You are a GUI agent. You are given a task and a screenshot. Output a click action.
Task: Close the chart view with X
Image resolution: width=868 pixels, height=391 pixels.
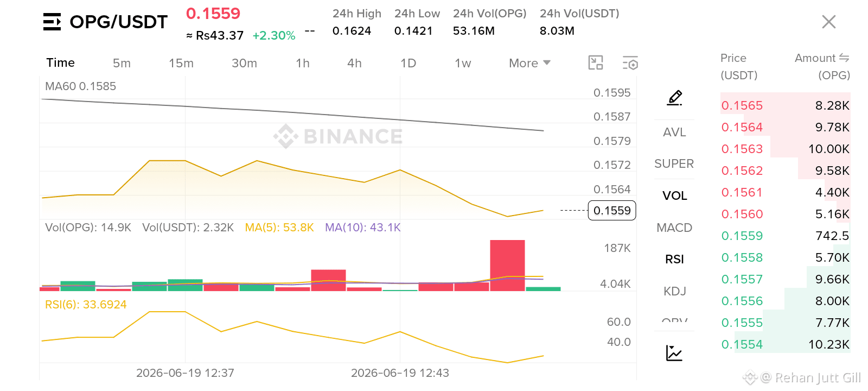tap(828, 22)
